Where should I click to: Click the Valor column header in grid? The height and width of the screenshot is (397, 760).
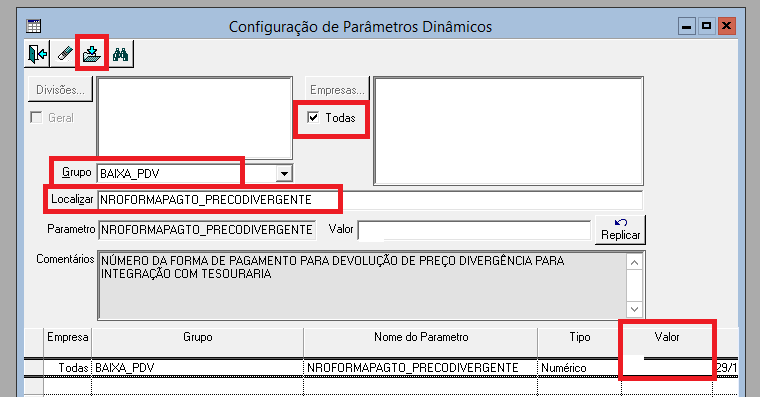tap(667, 337)
